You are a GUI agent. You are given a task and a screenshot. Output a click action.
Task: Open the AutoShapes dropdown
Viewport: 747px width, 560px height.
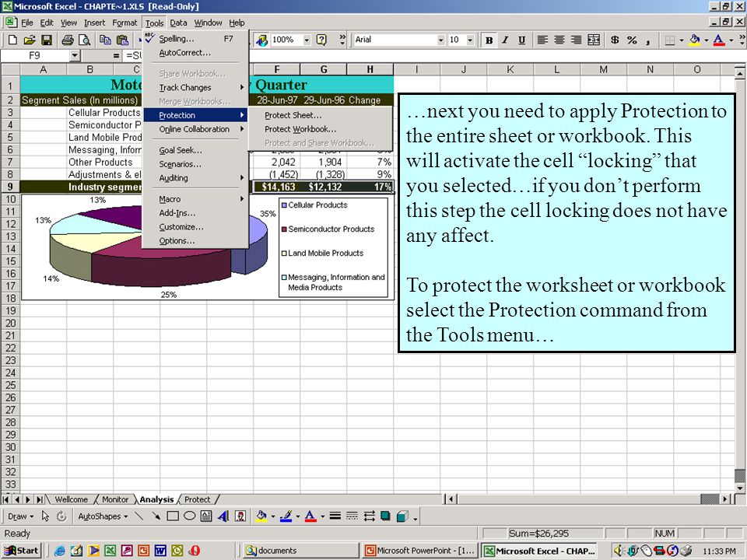(103, 516)
